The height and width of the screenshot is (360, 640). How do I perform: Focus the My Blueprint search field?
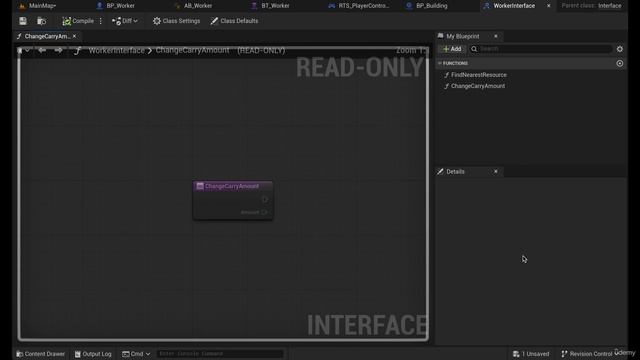541,49
